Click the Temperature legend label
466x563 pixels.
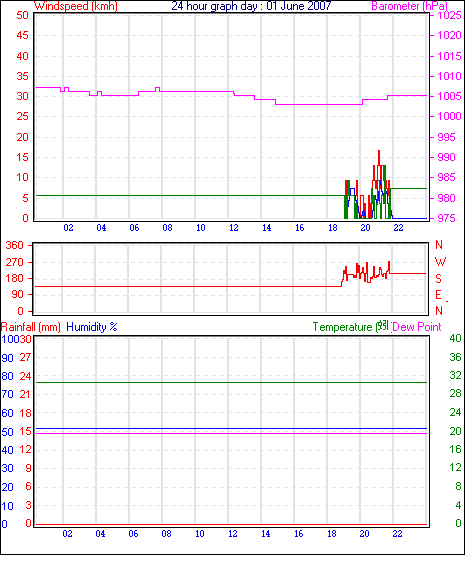tap(342, 327)
